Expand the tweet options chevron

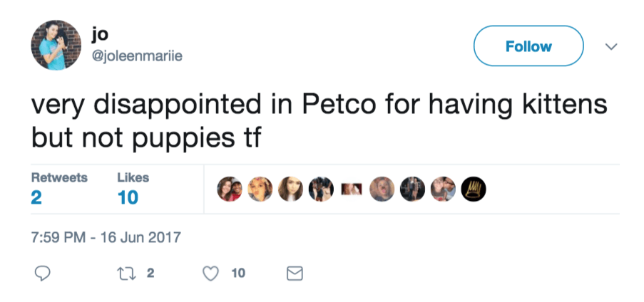point(610,46)
